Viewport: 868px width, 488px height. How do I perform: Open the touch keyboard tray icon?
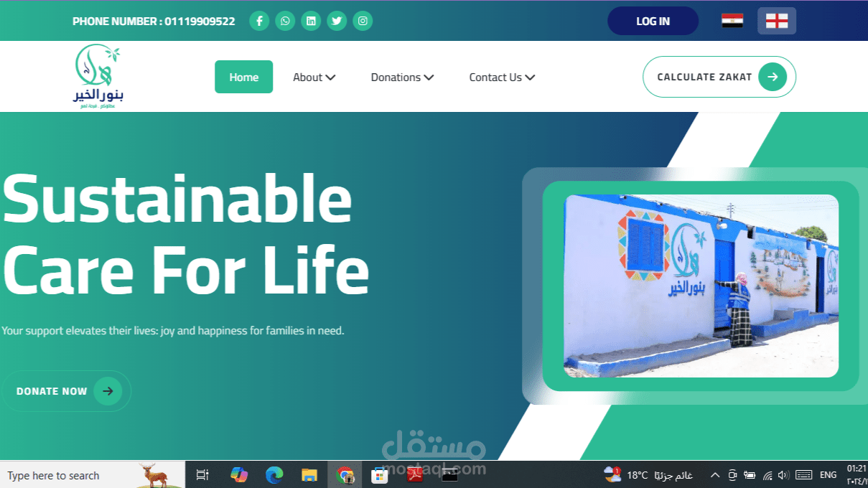click(x=804, y=475)
